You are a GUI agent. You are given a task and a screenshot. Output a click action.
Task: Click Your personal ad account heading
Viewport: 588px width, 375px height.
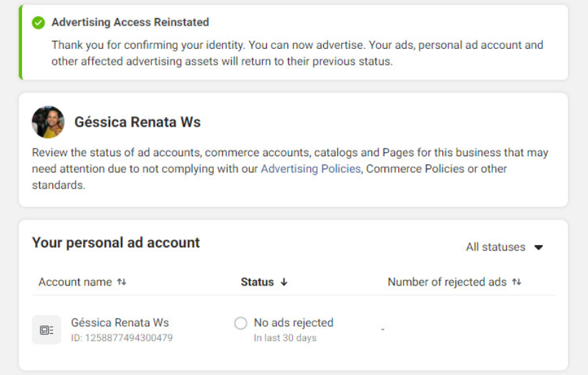[116, 242]
